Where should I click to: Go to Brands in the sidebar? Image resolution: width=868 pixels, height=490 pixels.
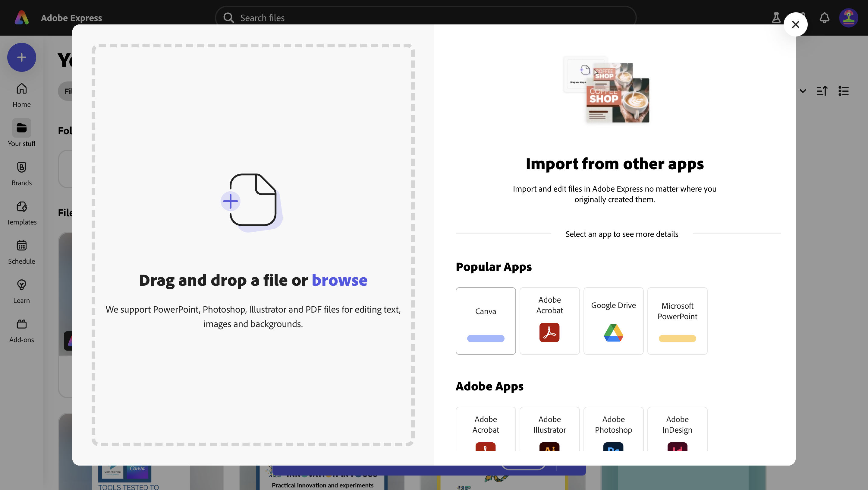(22, 173)
